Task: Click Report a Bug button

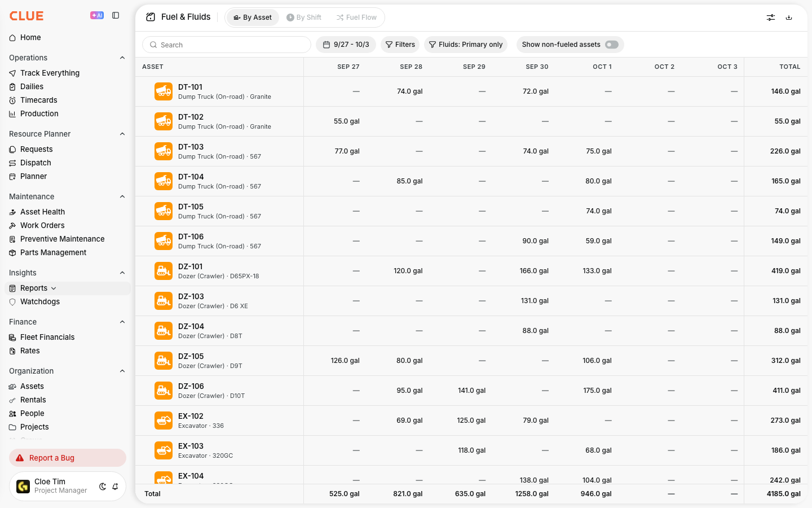Action: [x=68, y=458]
